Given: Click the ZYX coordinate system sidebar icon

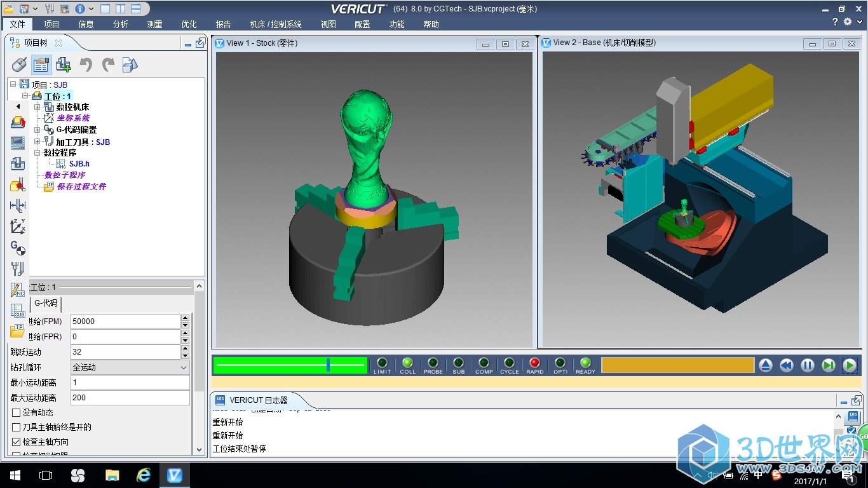Looking at the screenshot, I should point(18,226).
